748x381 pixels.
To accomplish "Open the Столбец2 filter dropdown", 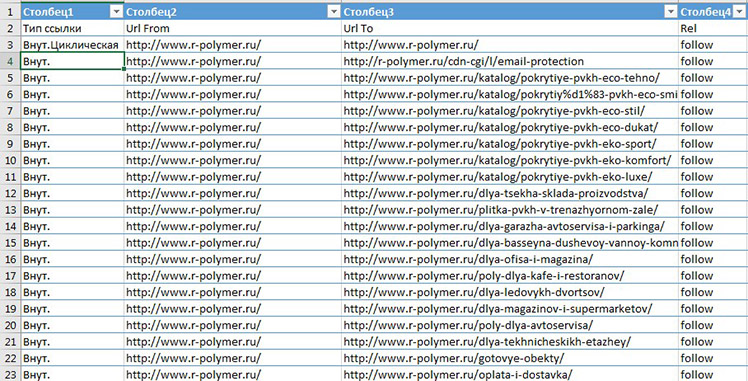I will [334, 12].
